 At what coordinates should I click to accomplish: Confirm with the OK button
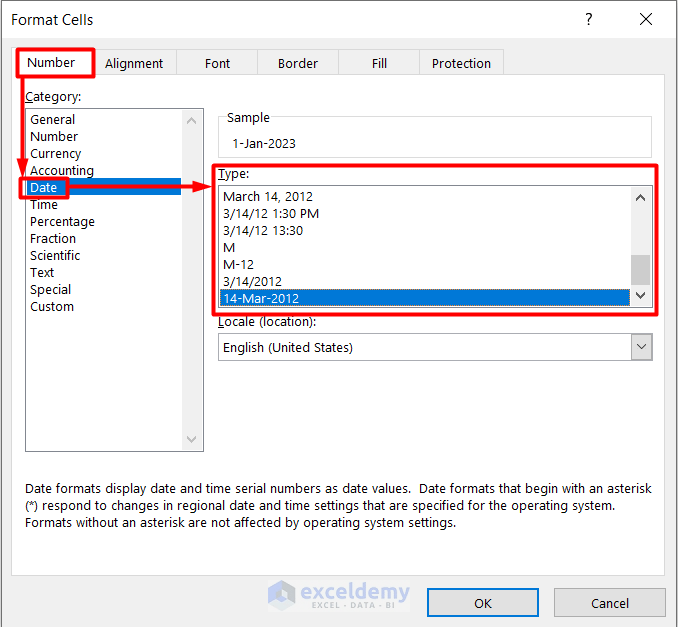tap(483, 603)
